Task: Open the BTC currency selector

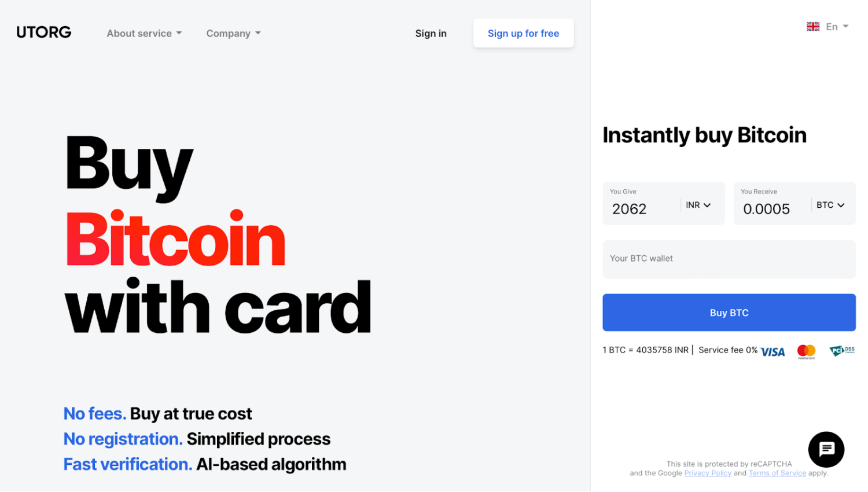Action: (830, 204)
